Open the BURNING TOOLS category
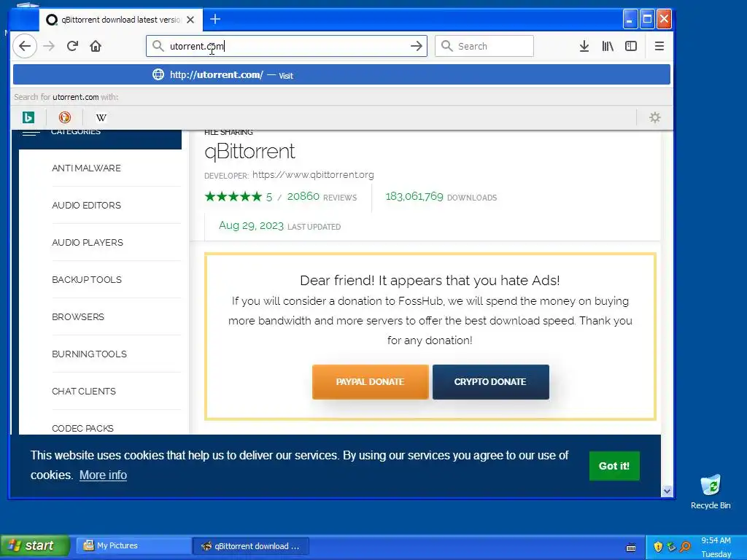 tap(89, 354)
